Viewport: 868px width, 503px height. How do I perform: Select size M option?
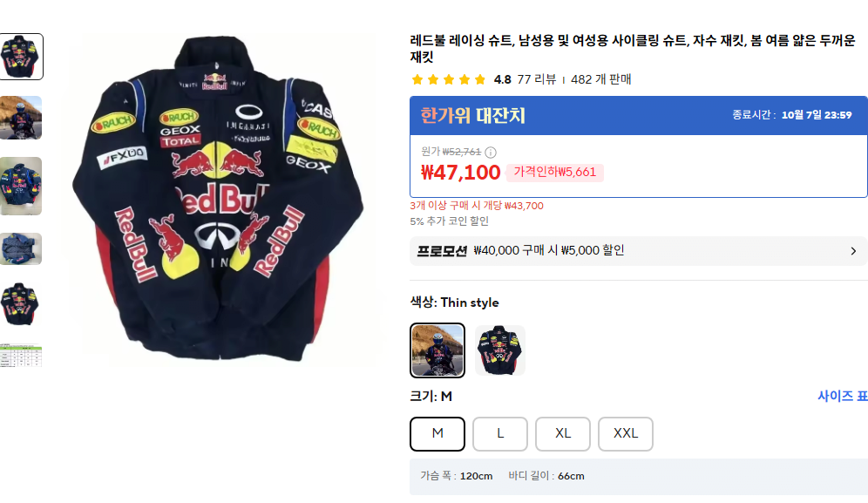tap(437, 434)
